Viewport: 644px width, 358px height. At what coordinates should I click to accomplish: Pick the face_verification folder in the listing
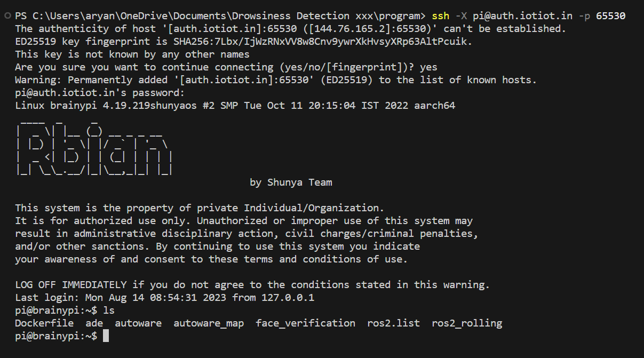point(305,323)
